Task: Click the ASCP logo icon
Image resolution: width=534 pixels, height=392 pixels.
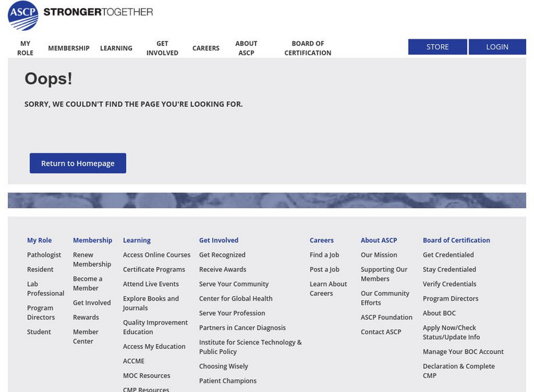Action: (23, 15)
